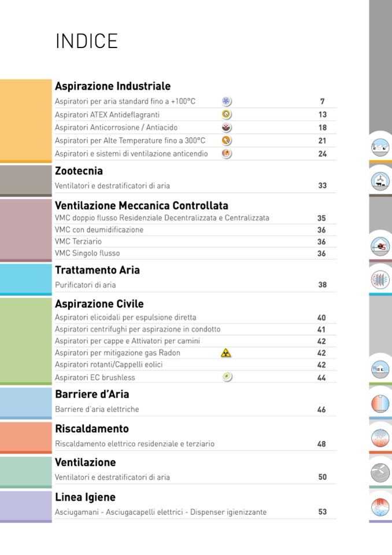Viewport: 392px width, 555px height.
Task: Go to the Aspirazione Industriale section heading
Action: [x=113, y=86]
